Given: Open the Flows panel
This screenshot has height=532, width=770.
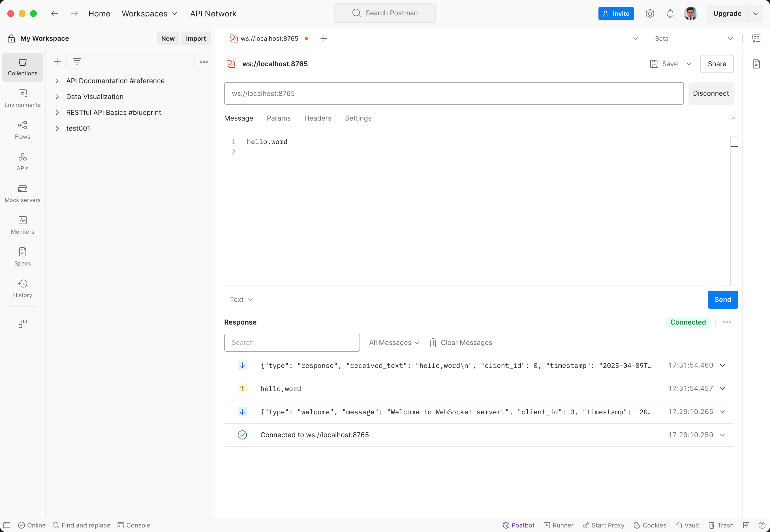Looking at the screenshot, I should pyautogui.click(x=22, y=130).
